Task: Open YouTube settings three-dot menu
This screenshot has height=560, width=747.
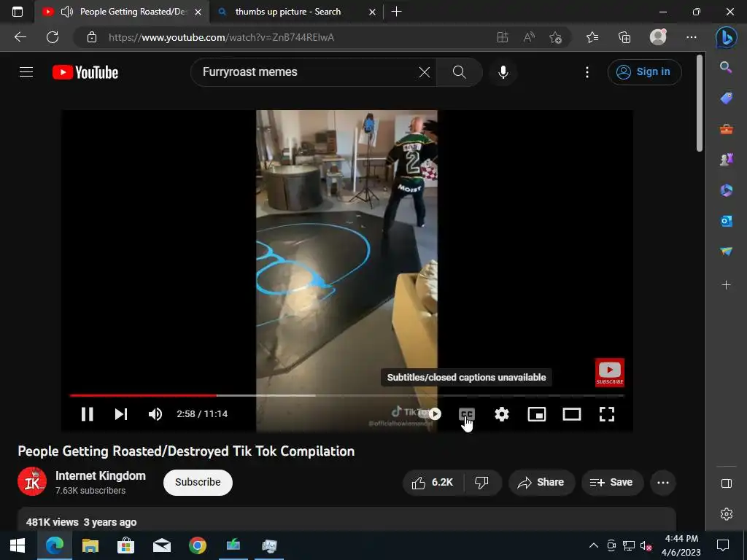Action: pyautogui.click(x=587, y=72)
